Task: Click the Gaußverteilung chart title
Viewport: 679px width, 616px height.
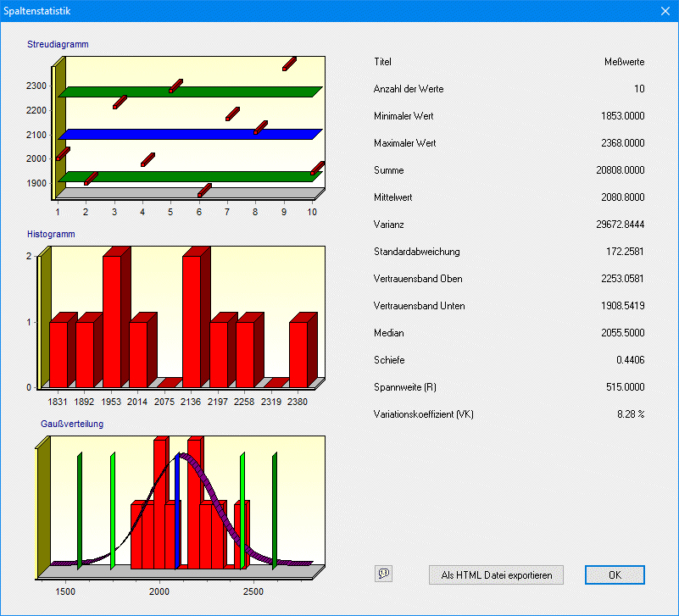Action: [72, 423]
